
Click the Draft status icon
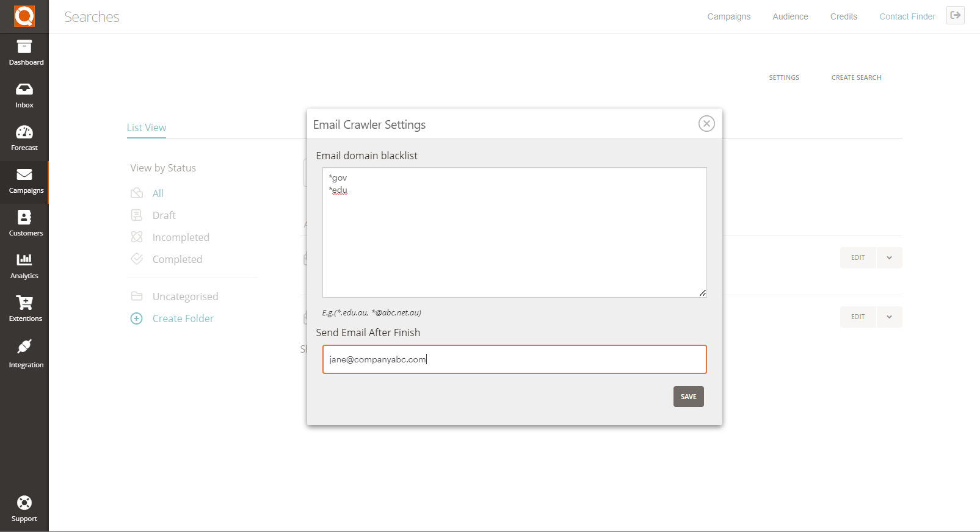137,215
